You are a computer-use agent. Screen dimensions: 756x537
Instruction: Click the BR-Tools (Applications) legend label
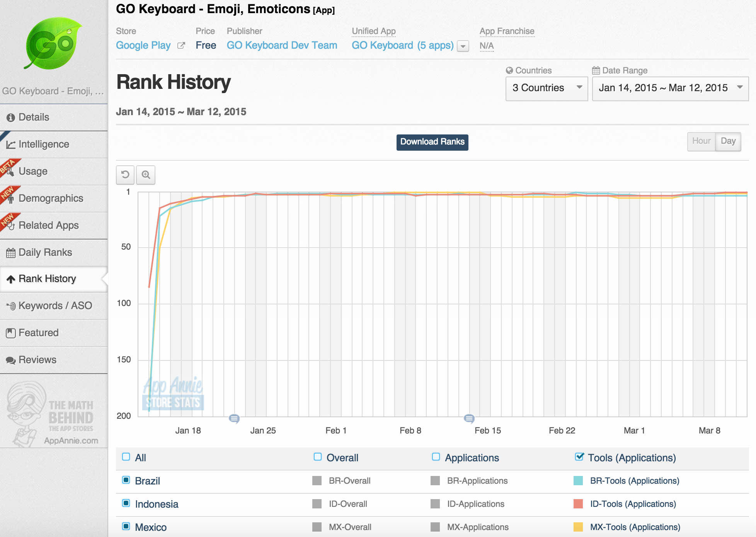click(x=635, y=481)
